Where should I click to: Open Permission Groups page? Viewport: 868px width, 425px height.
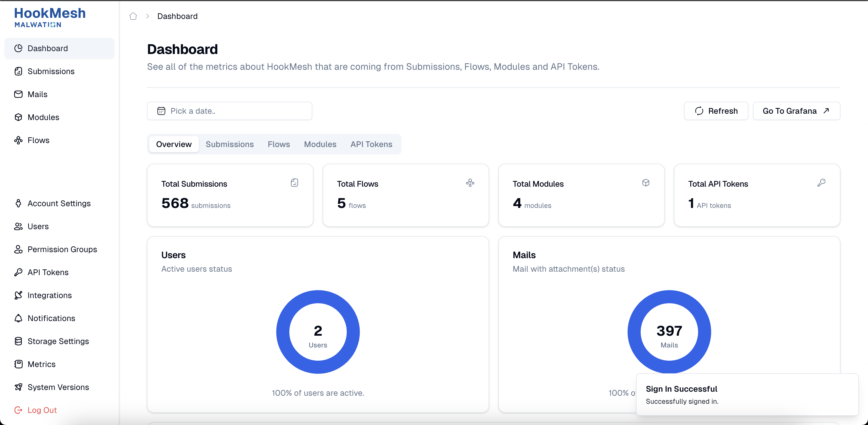coord(62,249)
